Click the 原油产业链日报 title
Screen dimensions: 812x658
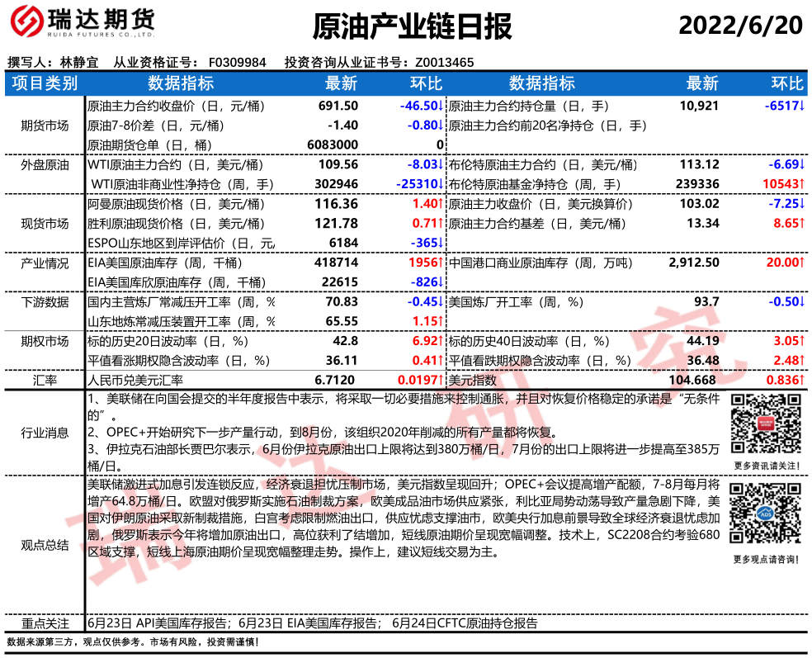tap(412, 27)
